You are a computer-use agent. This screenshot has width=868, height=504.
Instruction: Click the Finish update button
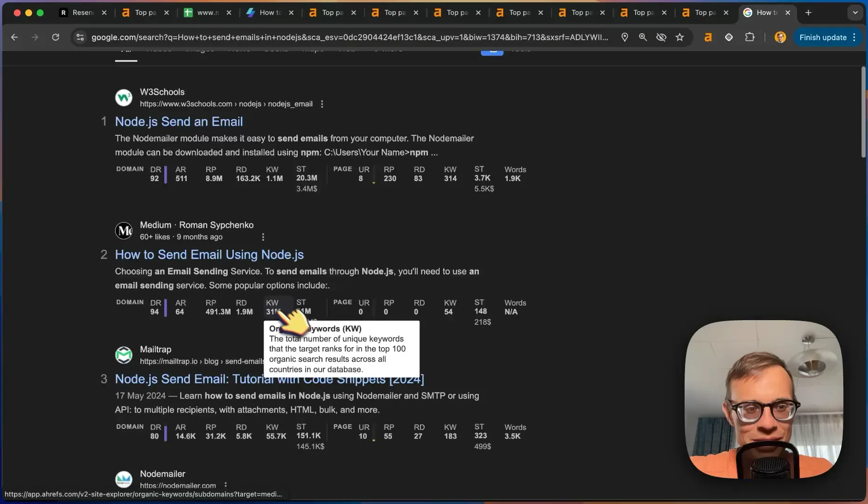point(823,37)
